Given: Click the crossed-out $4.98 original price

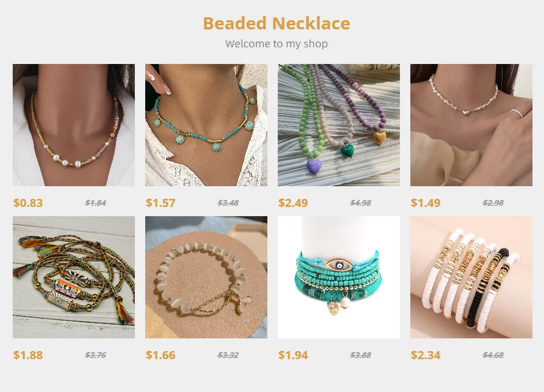Looking at the screenshot, I should click(x=361, y=203).
